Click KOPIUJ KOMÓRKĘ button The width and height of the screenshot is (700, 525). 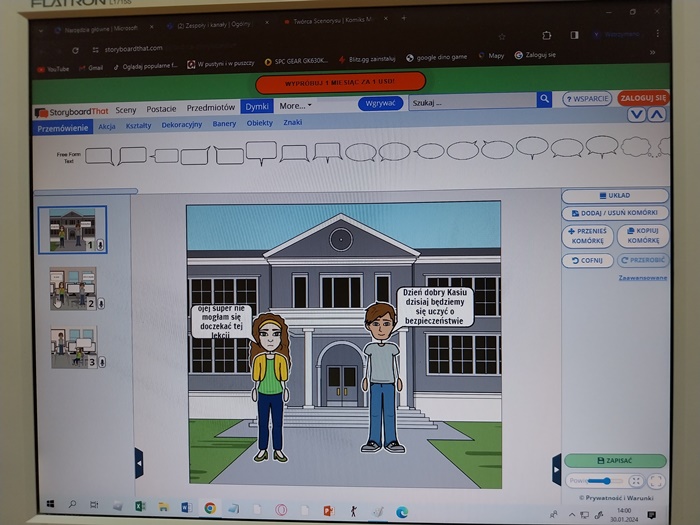[x=643, y=235]
